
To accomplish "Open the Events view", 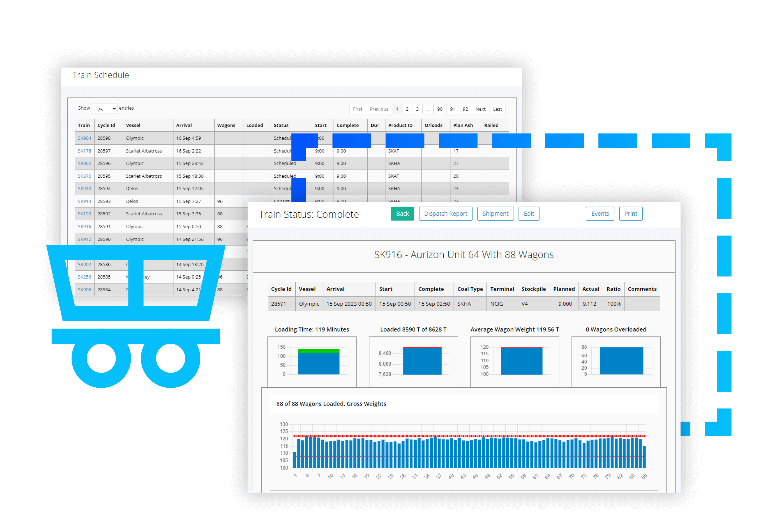I will tap(600, 214).
